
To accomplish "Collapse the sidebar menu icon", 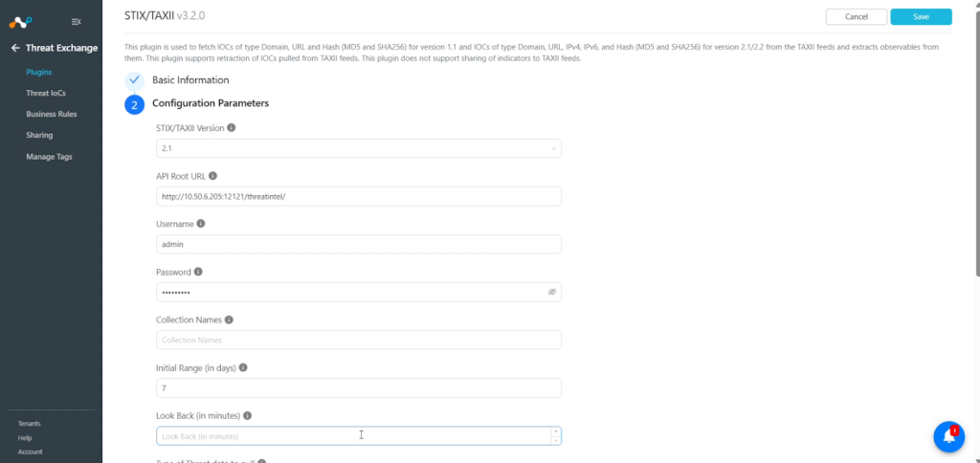I will coord(77,22).
